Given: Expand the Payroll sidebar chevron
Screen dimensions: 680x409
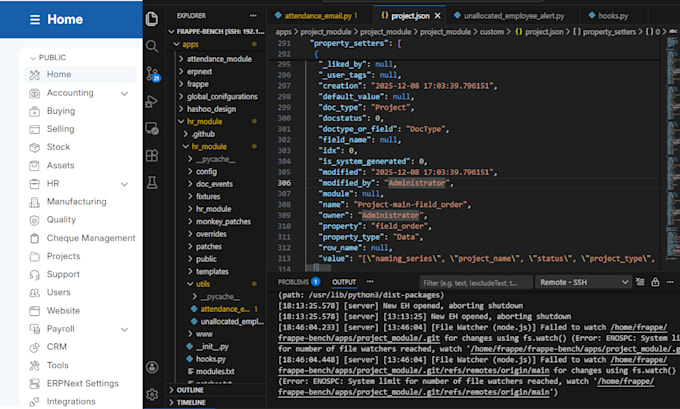Looking at the screenshot, I should (124, 329).
